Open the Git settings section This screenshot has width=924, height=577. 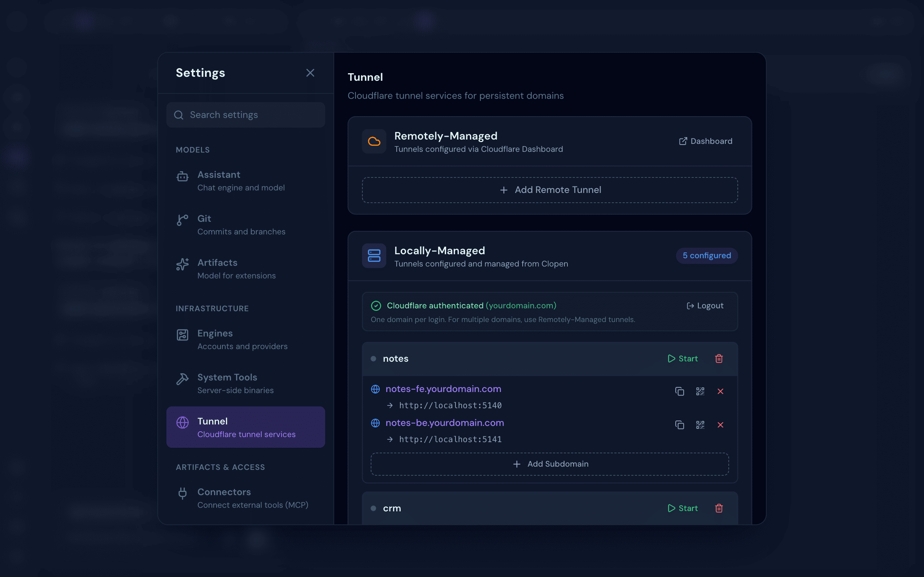click(x=245, y=225)
